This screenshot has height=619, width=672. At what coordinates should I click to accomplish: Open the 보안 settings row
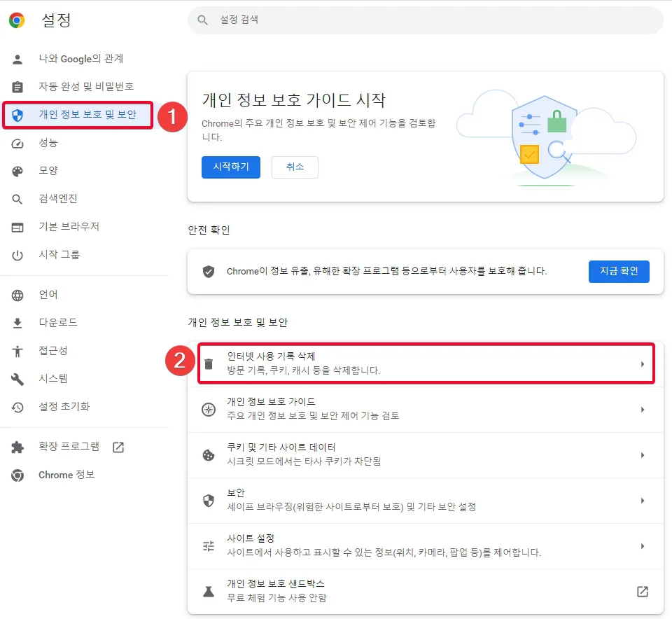click(426, 500)
